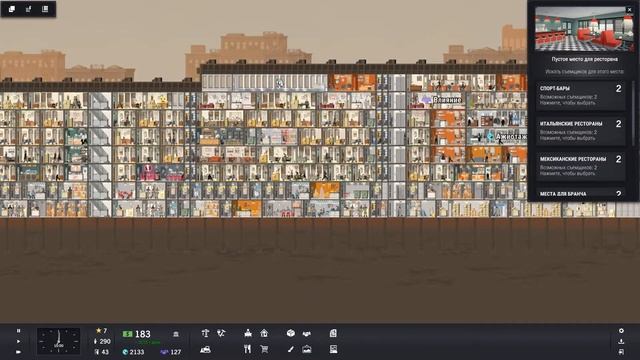Open the crane construction menu
The image size is (640, 360).
[205, 333]
